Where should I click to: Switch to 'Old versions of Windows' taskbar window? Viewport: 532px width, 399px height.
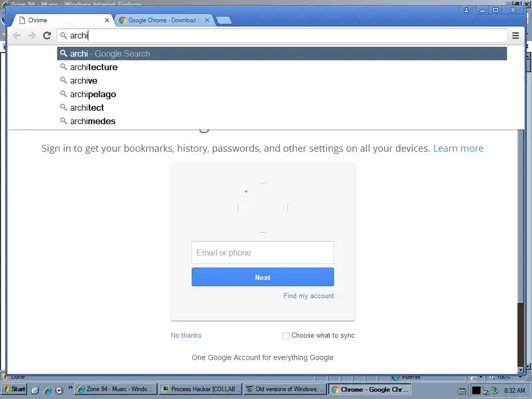click(x=285, y=389)
